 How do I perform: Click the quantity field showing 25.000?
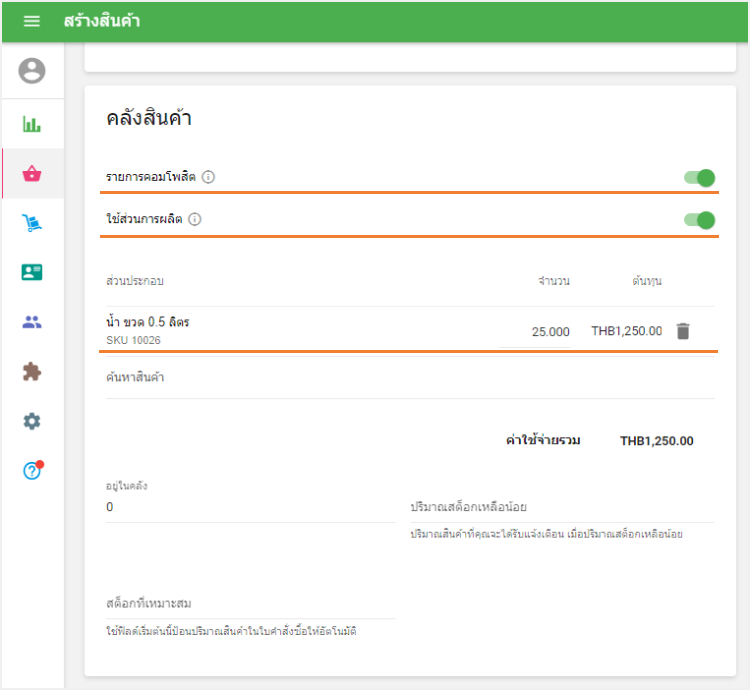coord(535,332)
